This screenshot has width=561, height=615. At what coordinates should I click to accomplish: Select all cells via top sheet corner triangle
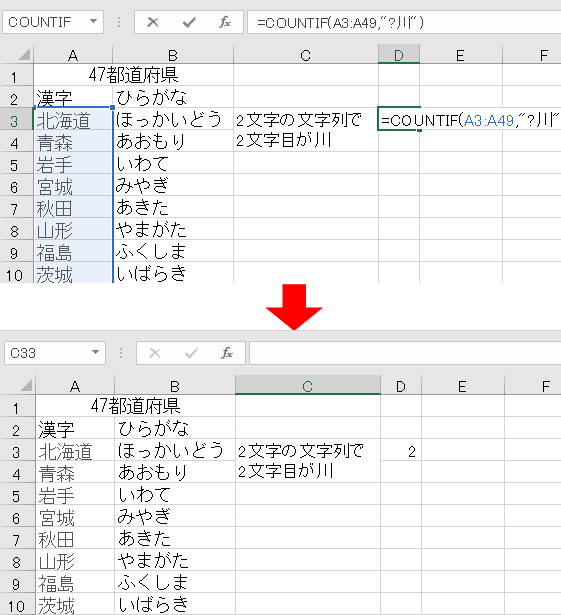pyautogui.click(x=24, y=54)
